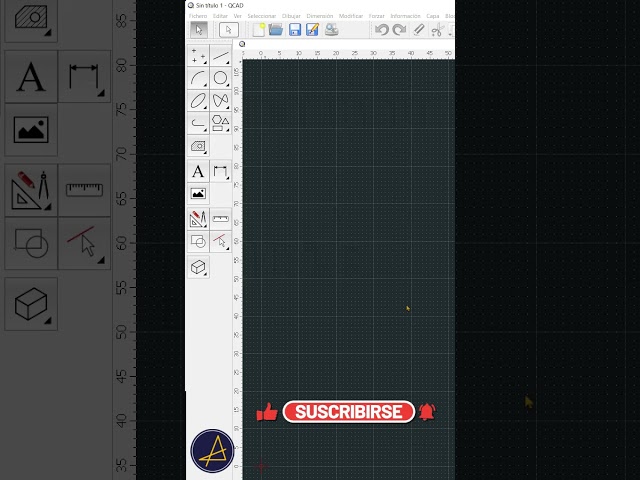Click the round channel logo with letter A
640x480 pixels.
click(x=212, y=451)
